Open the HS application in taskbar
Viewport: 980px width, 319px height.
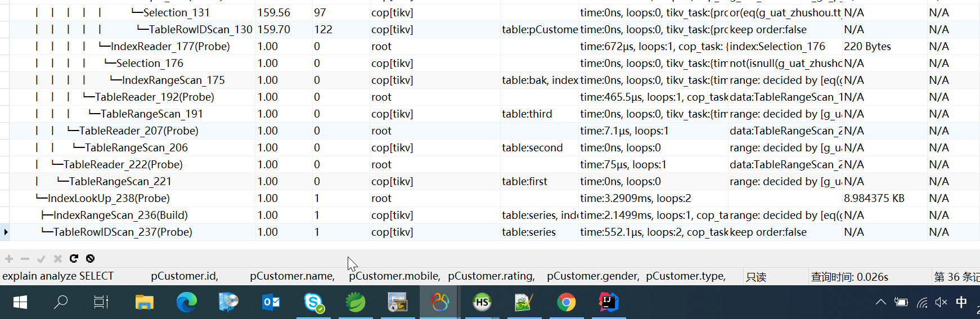482,303
